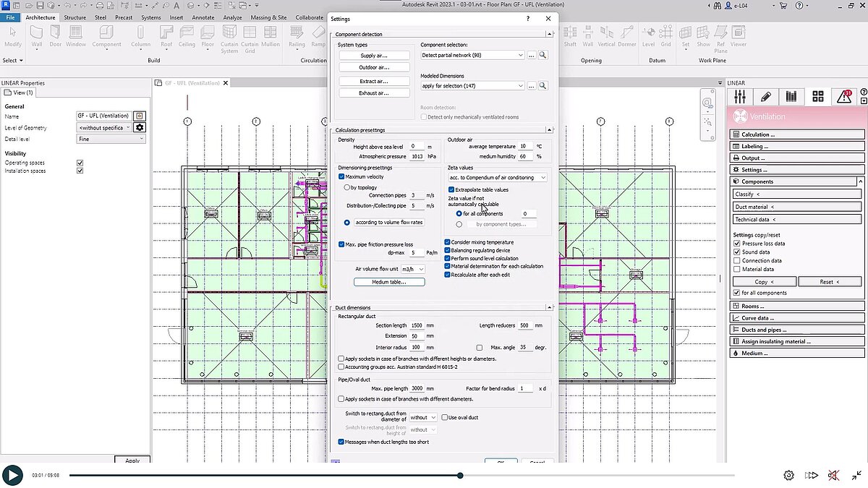Click the Level tool in the Datum panel
This screenshot has width=868, height=488.
coord(649,35)
